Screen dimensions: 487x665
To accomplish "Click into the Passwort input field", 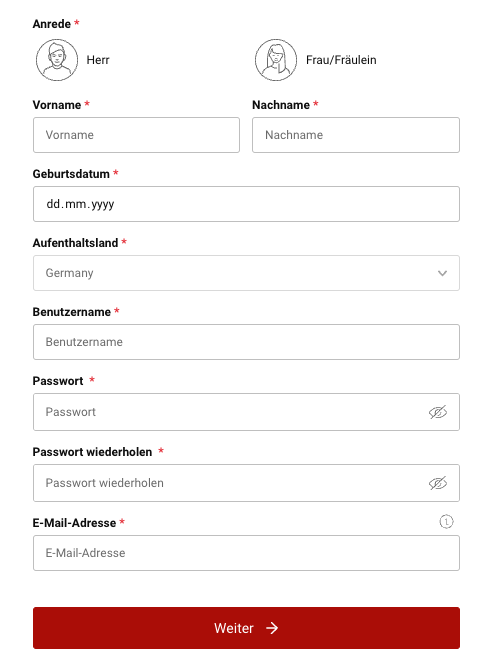I will [246, 412].
